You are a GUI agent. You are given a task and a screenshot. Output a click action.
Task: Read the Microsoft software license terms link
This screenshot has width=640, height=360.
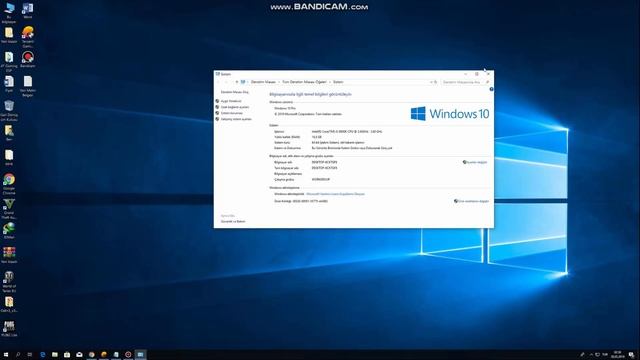336,194
